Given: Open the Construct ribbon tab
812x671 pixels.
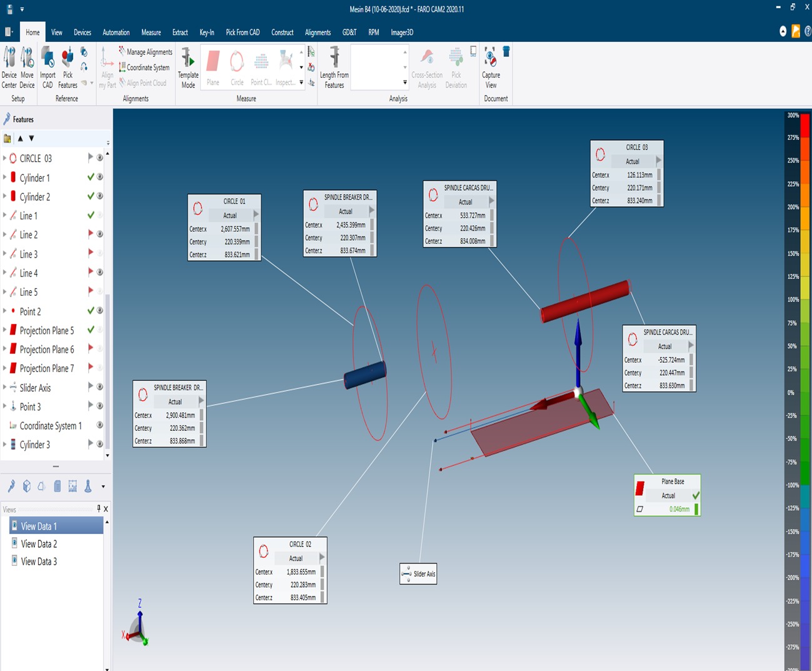Looking at the screenshot, I should tap(282, 33).
